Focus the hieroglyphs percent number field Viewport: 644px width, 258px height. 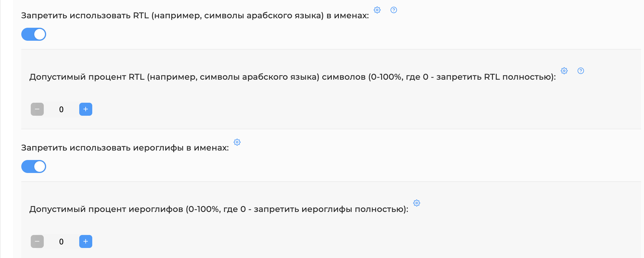pyautogui.click(x=62, y=241)
